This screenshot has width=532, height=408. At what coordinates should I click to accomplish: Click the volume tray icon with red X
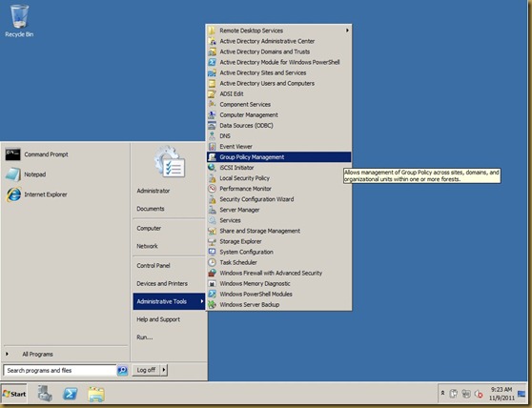[x=479, y=394]
